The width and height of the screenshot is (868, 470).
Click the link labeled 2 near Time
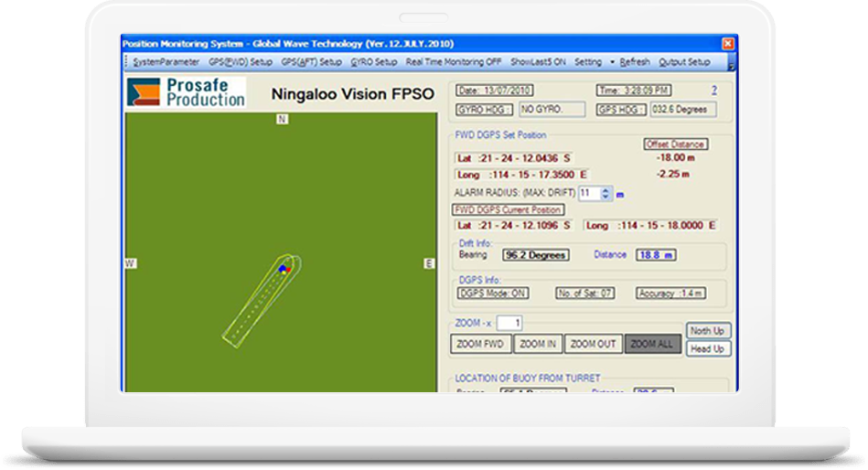[x=714, y=91]
